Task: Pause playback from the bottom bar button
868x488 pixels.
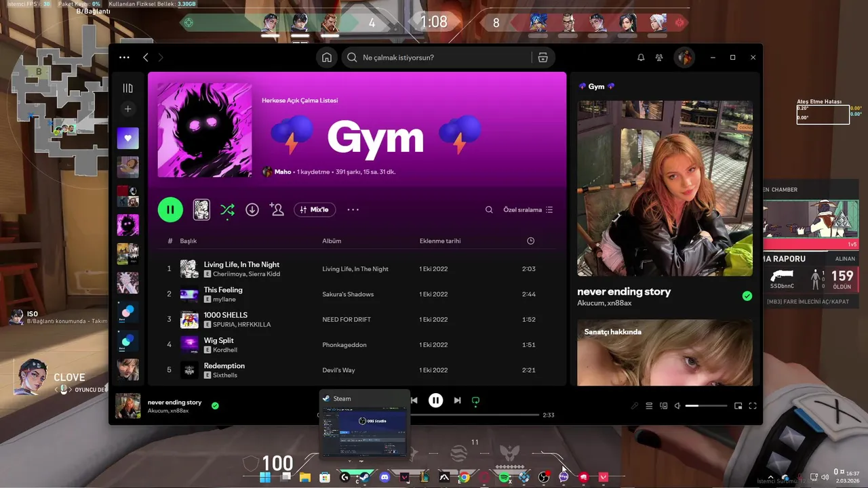Action: pos(435,401)
